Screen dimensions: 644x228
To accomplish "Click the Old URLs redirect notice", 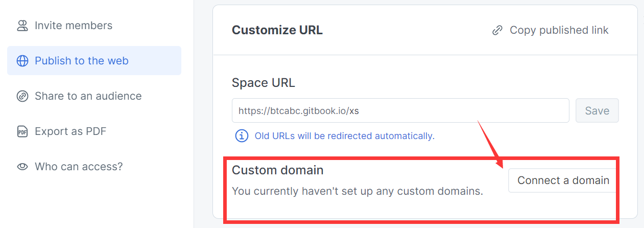I will click(x=344, y=136).
